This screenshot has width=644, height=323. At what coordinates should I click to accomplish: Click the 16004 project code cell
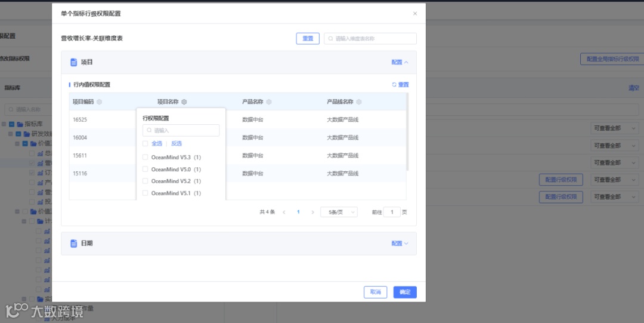[80, 137]
